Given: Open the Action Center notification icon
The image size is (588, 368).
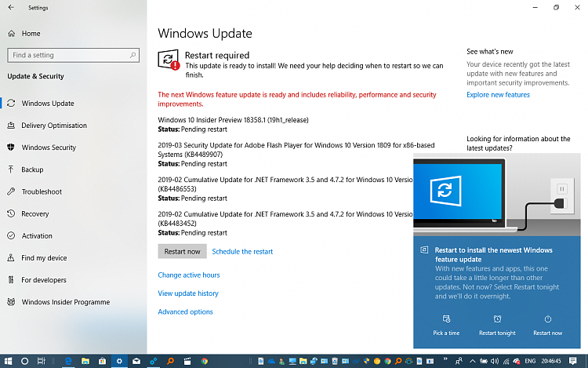Looking at the screenshot, I should point(572,361).
